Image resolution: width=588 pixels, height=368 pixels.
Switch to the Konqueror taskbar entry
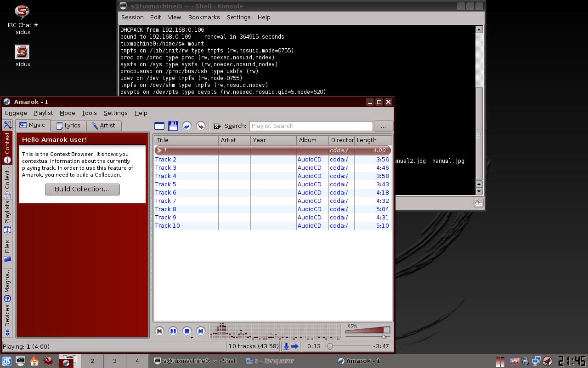(270, 361)
